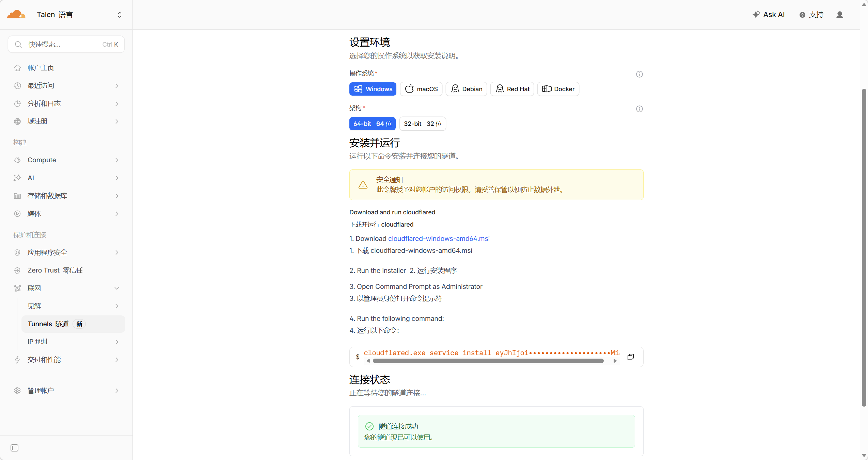Open the 分析和日志 analytics section
The height and width of the screenshot is (460, 868).
(x=44, y=103)
